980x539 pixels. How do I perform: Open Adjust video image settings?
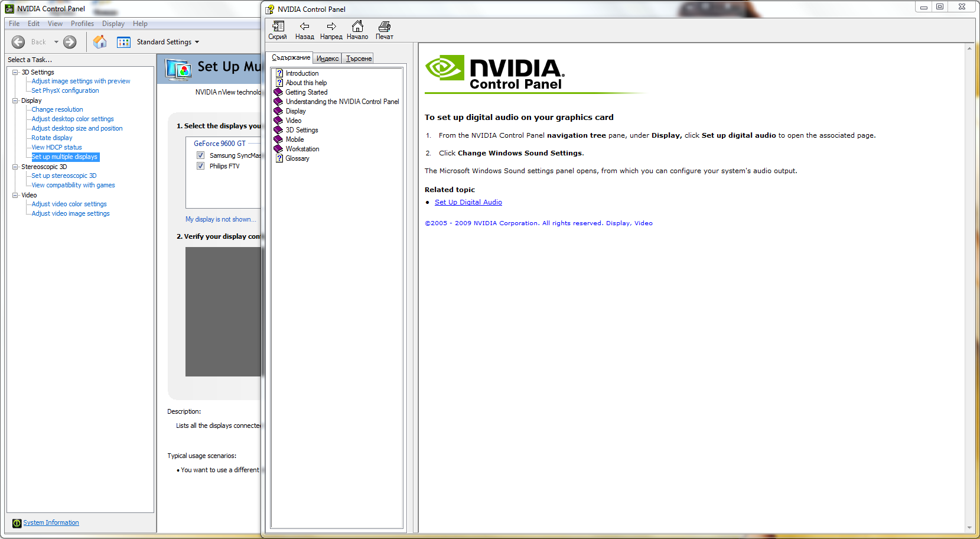70,213
